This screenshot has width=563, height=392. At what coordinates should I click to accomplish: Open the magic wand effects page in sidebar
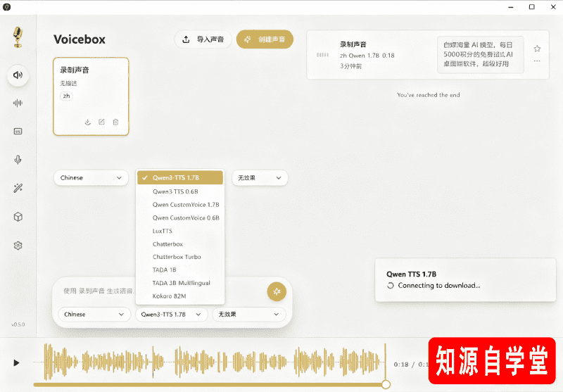tap(18, 188)
